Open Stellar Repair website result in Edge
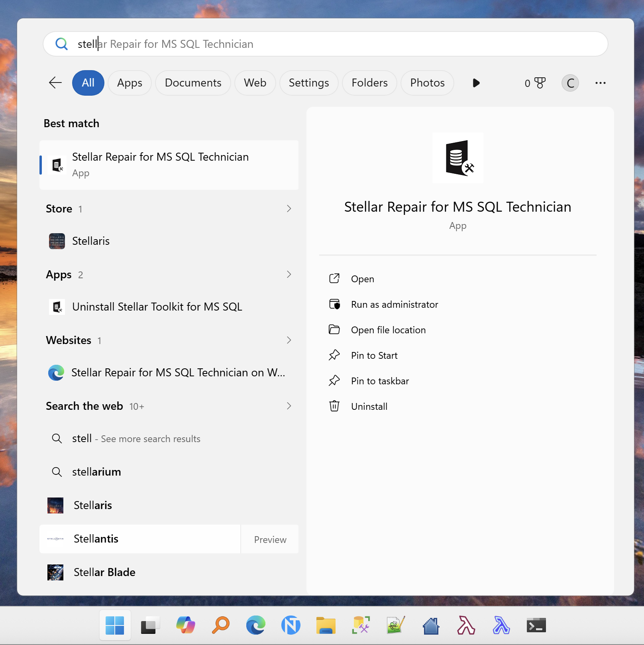 click(x=169, y=373)
